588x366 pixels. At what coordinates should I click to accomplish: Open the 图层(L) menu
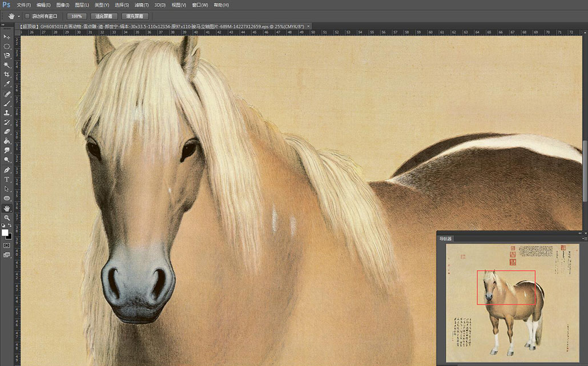click(82, 5)
